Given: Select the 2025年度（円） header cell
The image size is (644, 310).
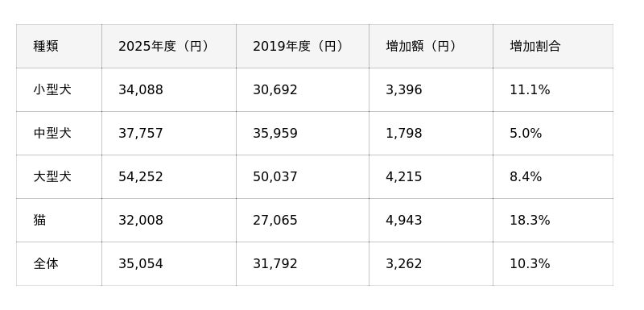Looking at the screenshot, I should coord(169,46).
